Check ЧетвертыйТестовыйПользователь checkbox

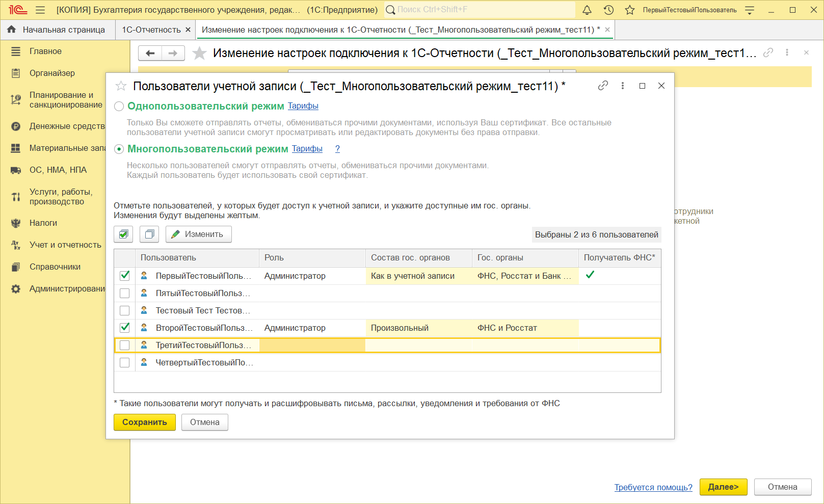click(x=124, y=363)
